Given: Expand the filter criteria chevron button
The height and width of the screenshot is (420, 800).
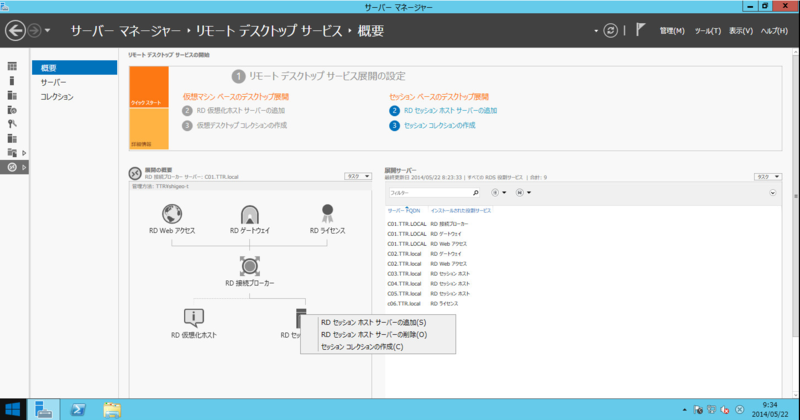Looking at the screenshot, I should [x=772, y=193].
